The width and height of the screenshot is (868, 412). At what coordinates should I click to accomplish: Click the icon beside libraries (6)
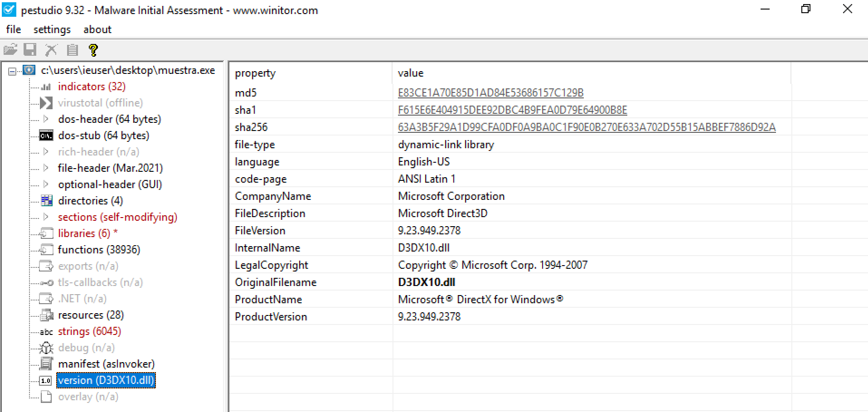(x=46, y=233)
